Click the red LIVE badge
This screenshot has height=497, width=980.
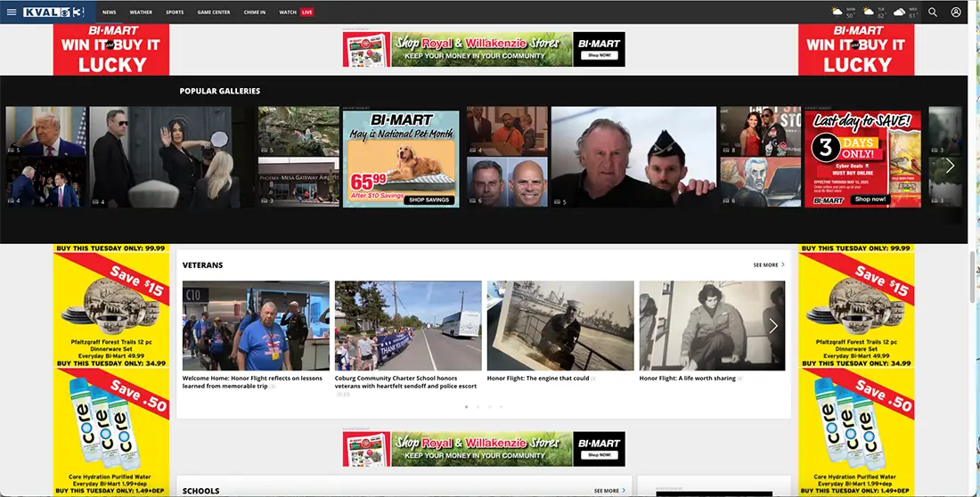pos(306,12)
